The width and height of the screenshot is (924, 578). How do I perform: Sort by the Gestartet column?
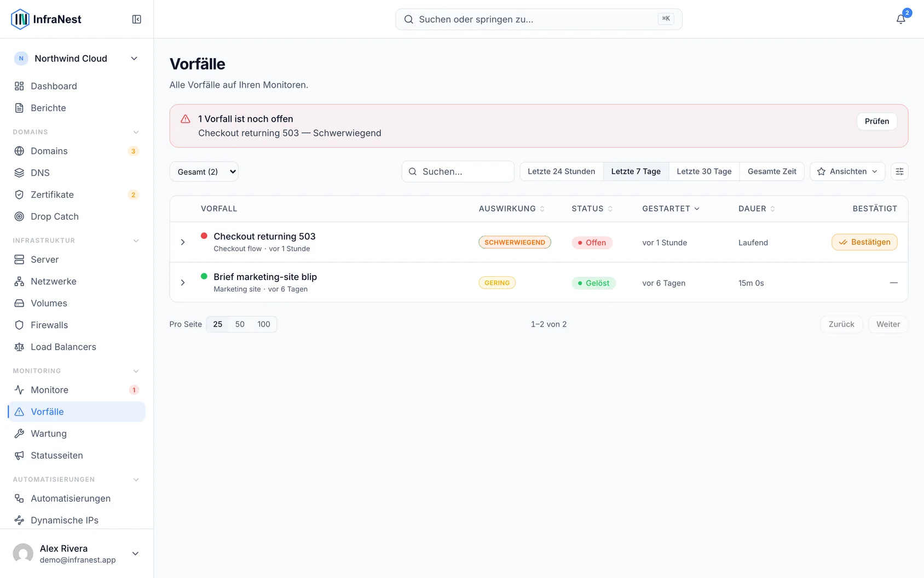point(671,209)
